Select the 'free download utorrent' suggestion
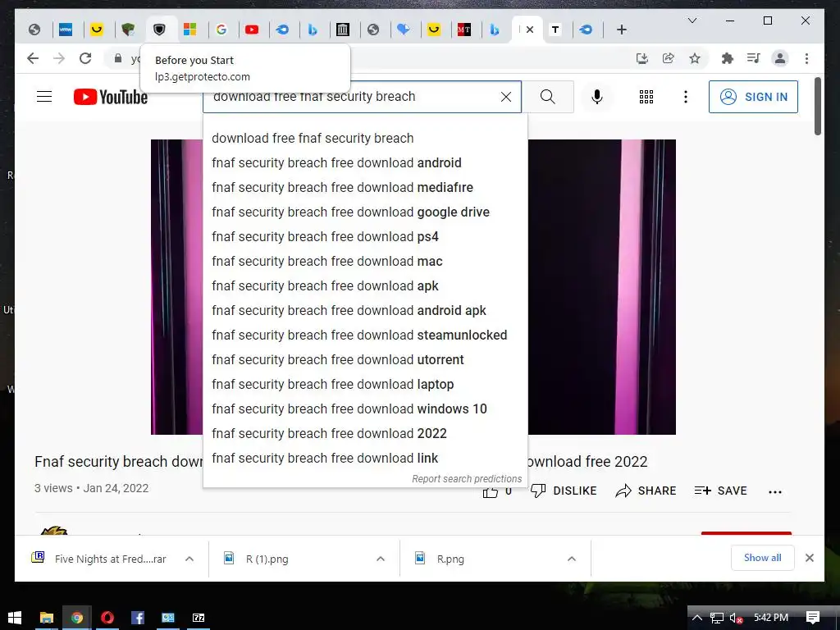 click(x=365, y=360)
